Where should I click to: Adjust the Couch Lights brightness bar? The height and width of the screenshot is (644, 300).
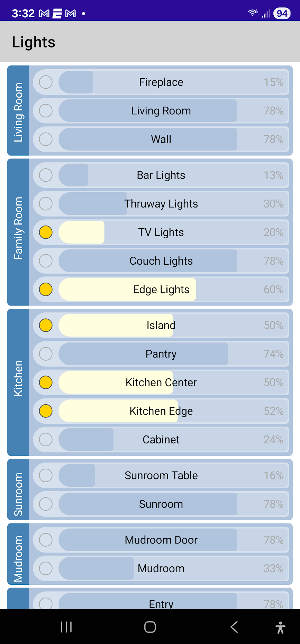(173, 261)
